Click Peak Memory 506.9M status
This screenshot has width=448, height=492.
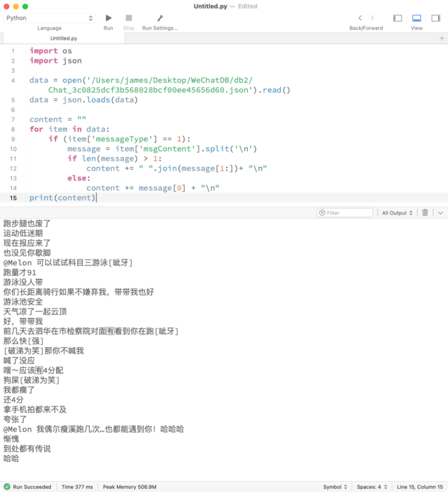coord(129,487)
